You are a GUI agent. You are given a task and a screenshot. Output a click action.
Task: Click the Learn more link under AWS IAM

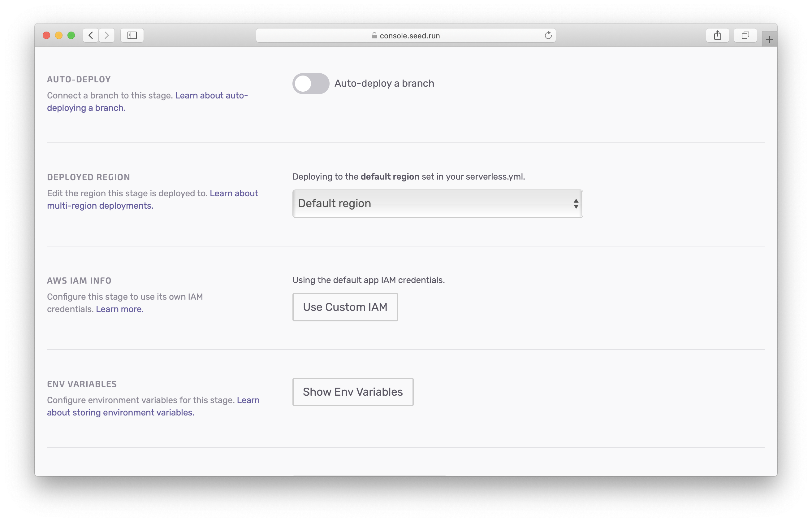pyautogui.click(x=119, y=309)
